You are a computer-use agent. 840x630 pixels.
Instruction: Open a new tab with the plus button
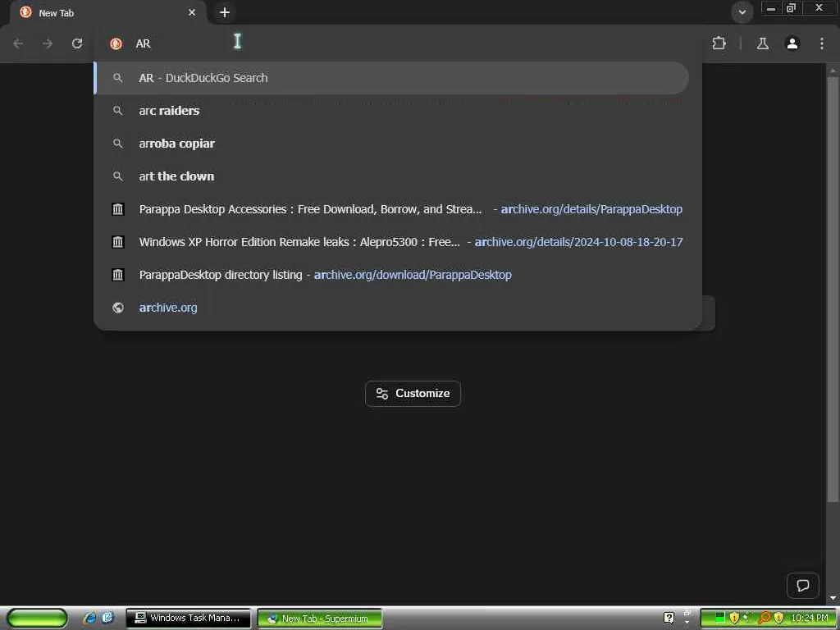[225, 12]
